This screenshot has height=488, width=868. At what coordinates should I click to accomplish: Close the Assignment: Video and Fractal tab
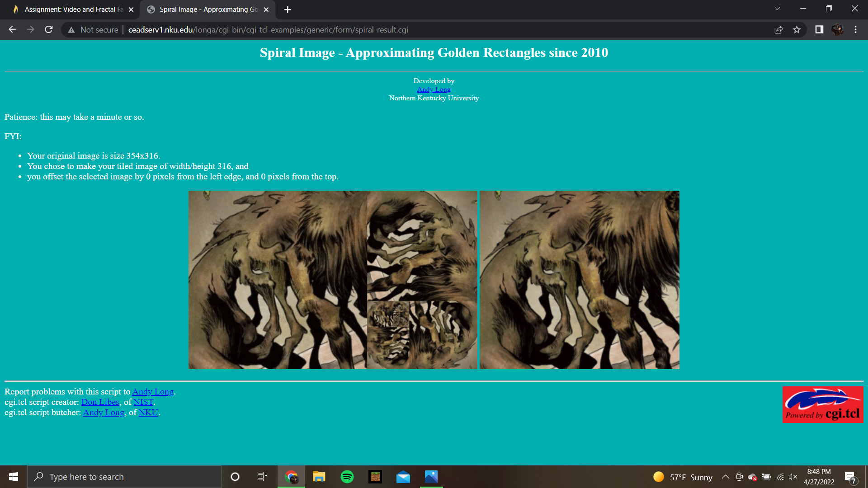click(131, 9)
